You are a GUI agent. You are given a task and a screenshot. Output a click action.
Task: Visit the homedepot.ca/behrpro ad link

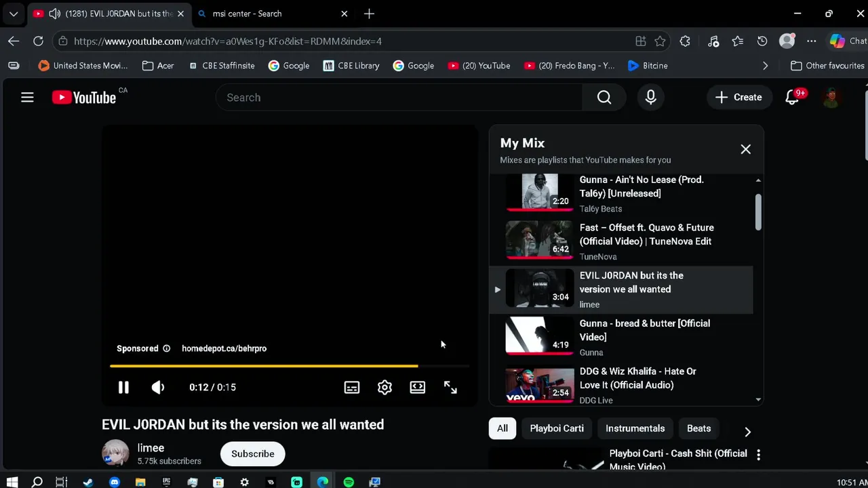pyautogui.click(x=224, y=348)
